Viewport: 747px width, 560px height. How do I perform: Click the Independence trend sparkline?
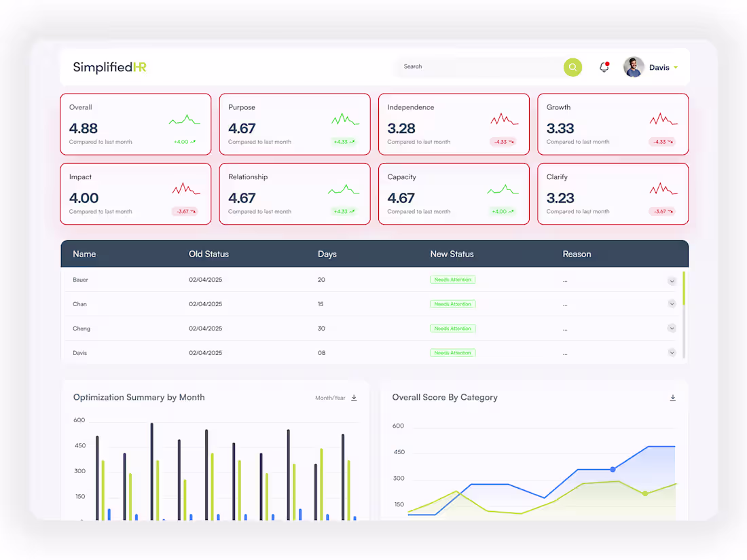pyautogui.click(x=505, y=119)
